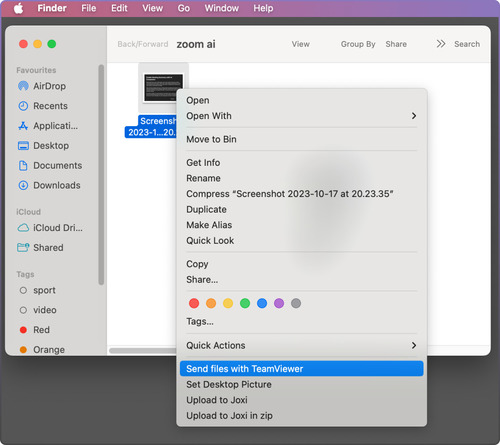Click the Tags sidebar heading

point(25,274)
